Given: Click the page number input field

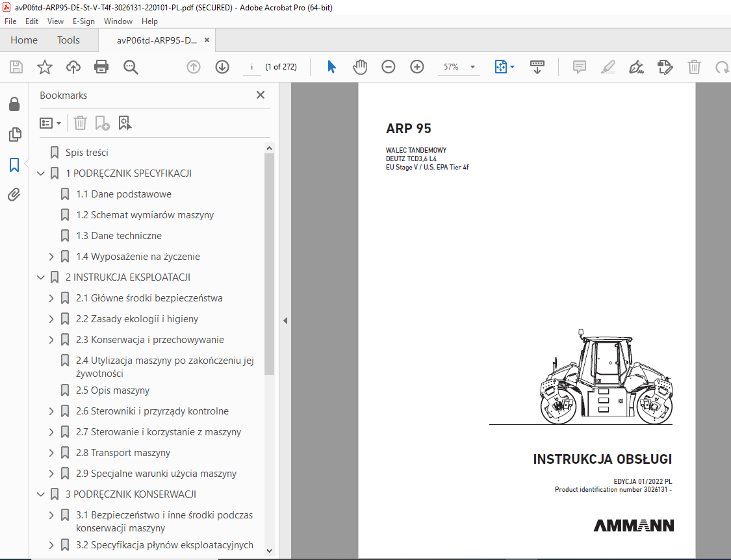Looking at the screenshot, I should (x=252, y=67).
